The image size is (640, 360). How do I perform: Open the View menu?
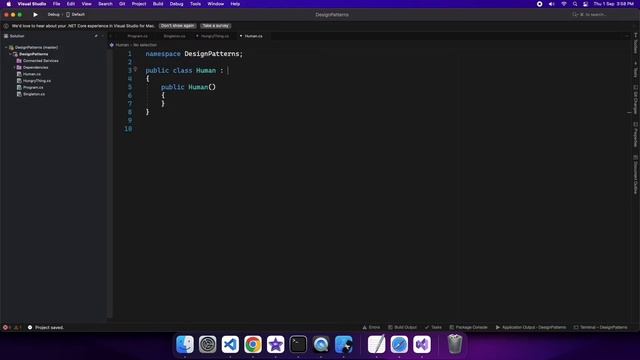pyautogui.click(x=87, y=4)
